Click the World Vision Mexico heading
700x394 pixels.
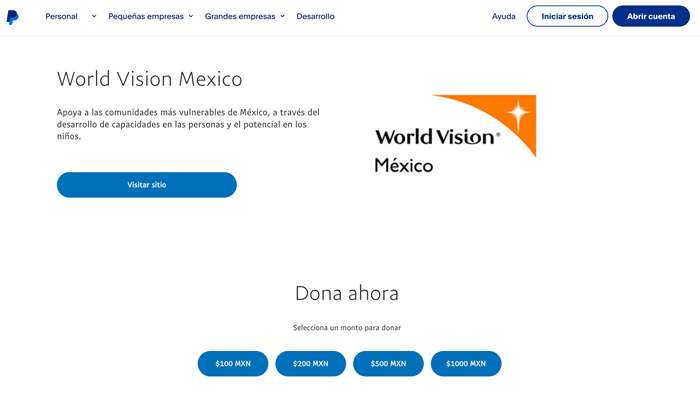coord(150,79)
